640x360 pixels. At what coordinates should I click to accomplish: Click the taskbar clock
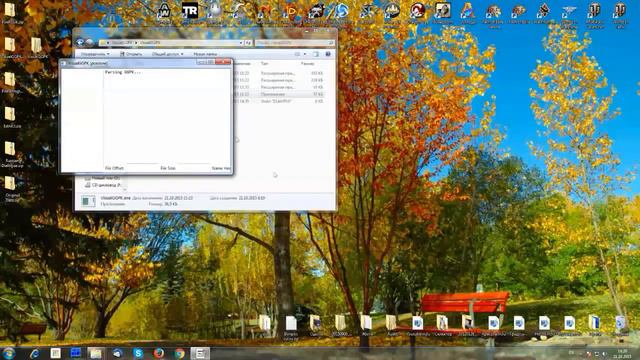pyautogui.click(x=622, y=354)
